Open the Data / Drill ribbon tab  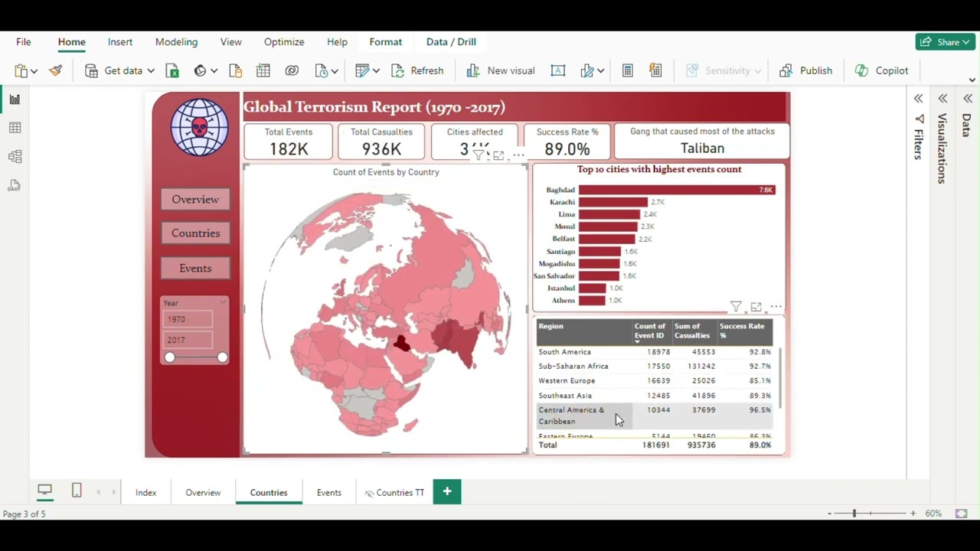point(451,42)
